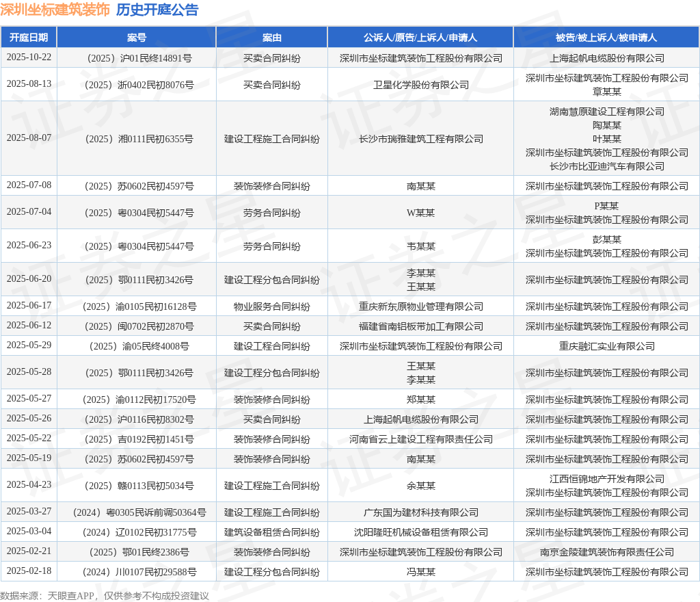
Task: Click plaintiff 广东国为建材科技有限公司
Action: click(421, 512)
